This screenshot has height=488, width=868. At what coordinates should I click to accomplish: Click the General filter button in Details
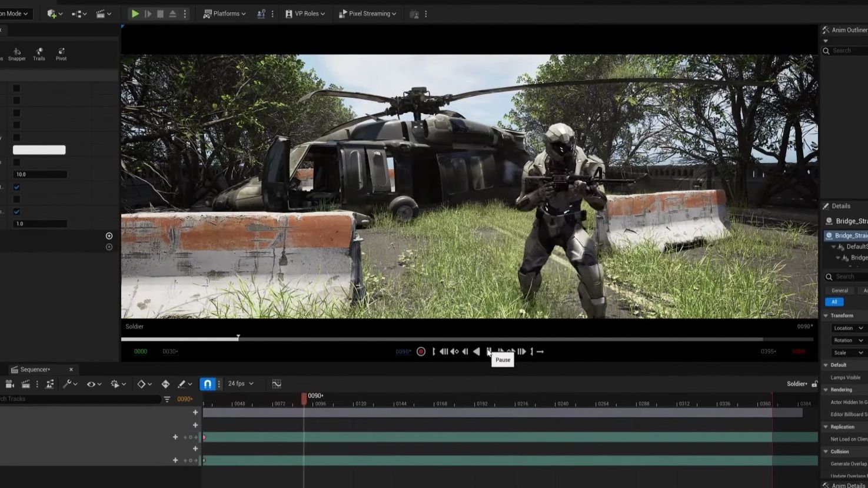(x=840, y=290)
